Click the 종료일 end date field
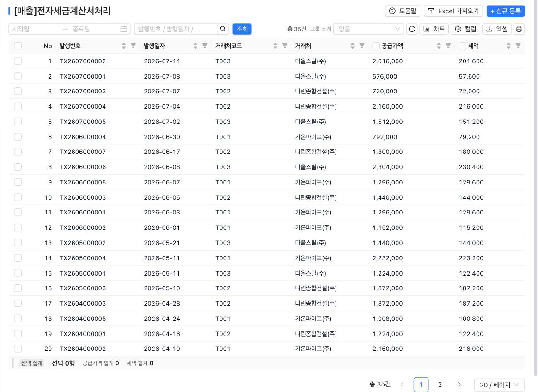The image size is (538, 392). [94, 29]
